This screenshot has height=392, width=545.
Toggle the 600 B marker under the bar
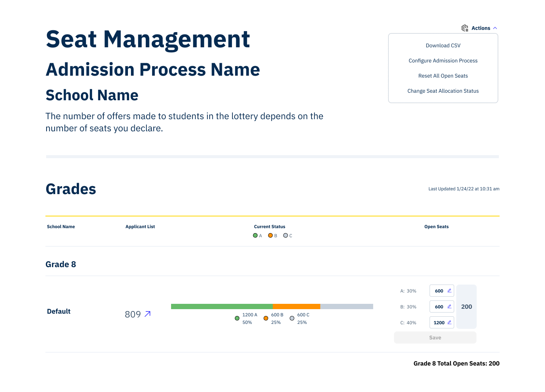266,318
